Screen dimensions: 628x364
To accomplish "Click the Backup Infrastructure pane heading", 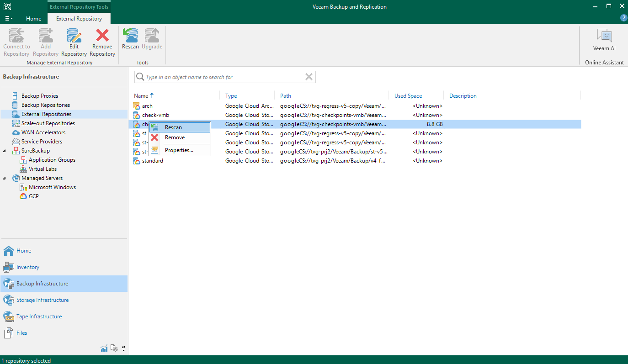I will pos(31,77).
